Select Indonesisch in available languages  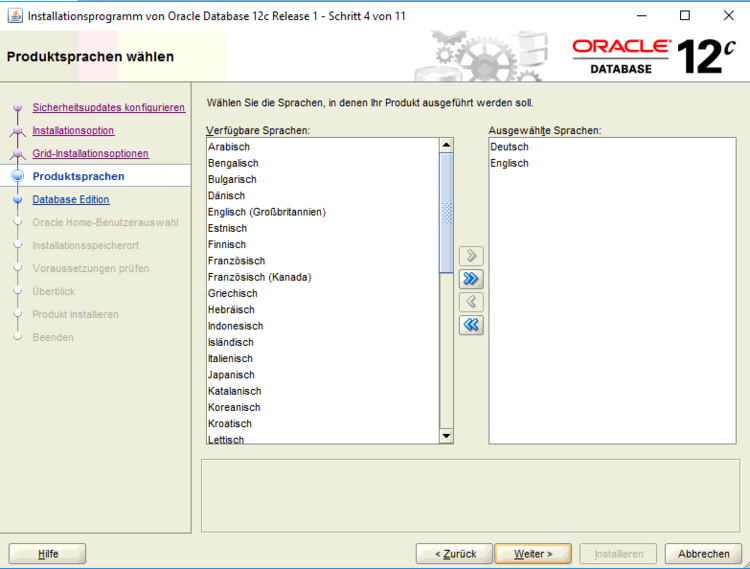pyautogui.click(x=323, y=326)
